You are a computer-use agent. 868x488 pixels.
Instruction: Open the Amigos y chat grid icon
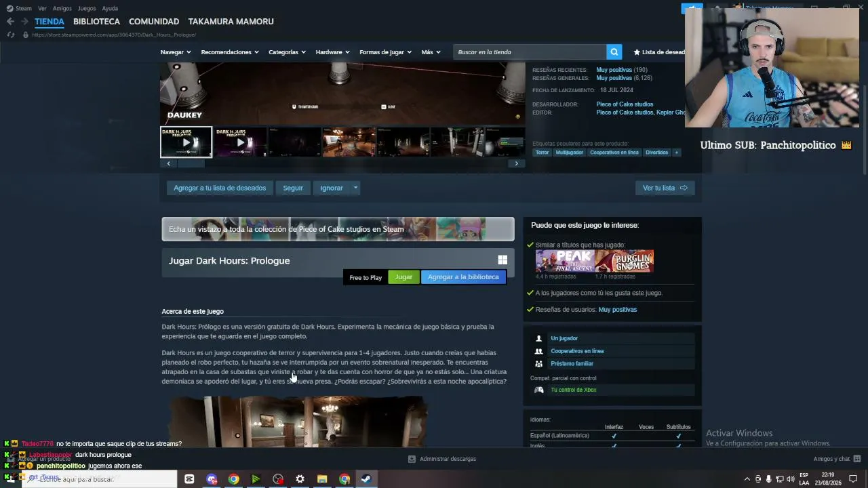(857, 459)
